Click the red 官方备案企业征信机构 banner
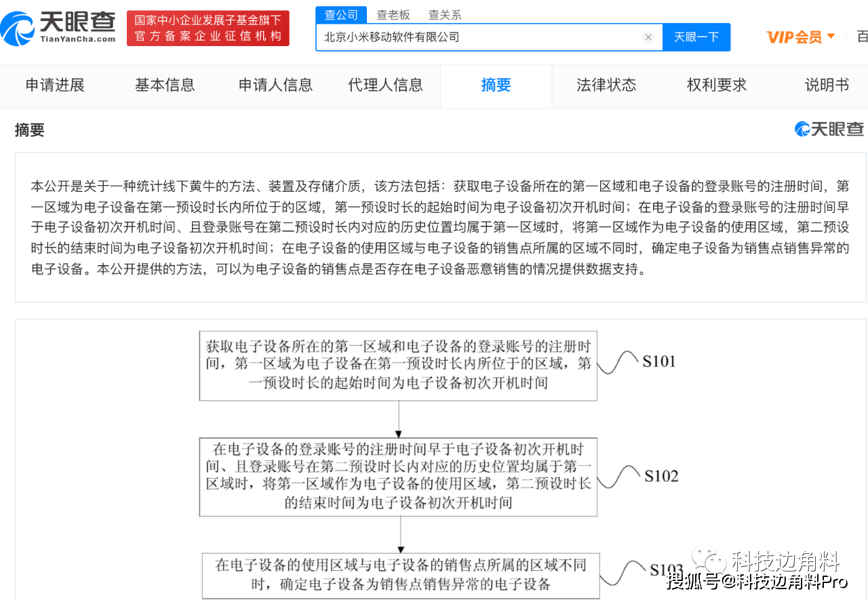 tap(208, 28)
